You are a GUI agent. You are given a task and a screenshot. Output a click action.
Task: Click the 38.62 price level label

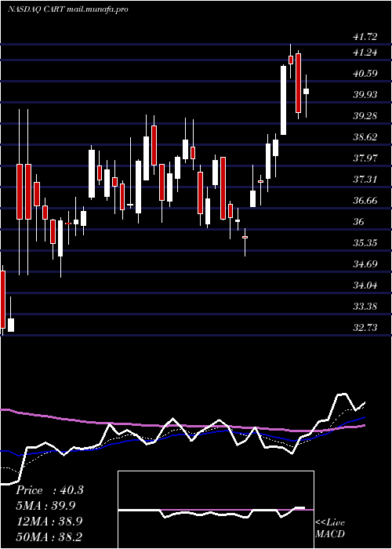[x=365, y=137]
